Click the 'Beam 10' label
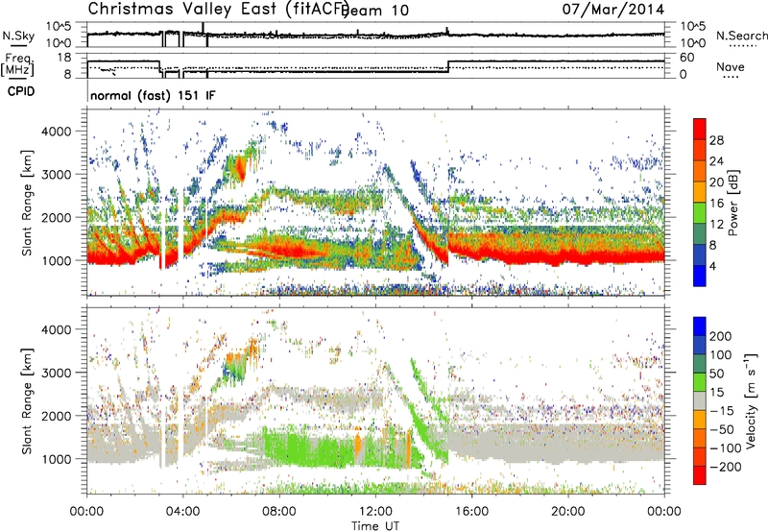 tap(376, 10)
